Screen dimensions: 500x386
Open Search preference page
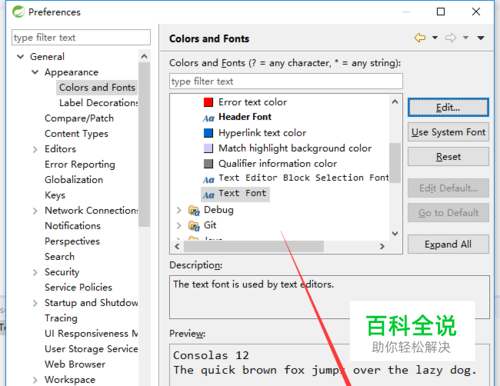click(x=59, y=256)
